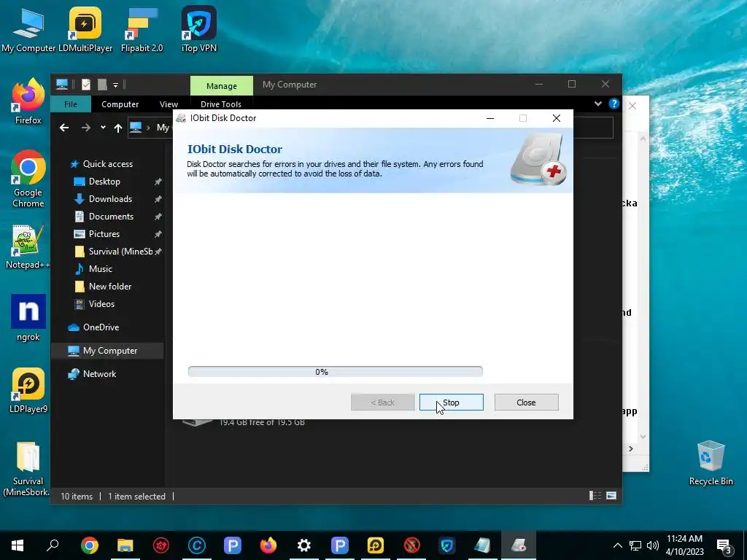Viewport: 747px width, 560px height.
Task: Switch to the Computer ribbon tab
Action: pyautogui.click(x=120, y=104)
